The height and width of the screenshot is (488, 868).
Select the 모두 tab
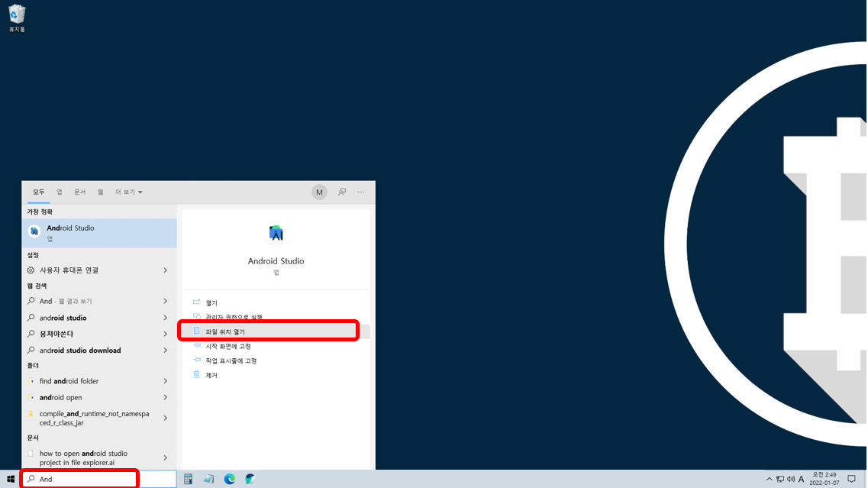point(38,192)
